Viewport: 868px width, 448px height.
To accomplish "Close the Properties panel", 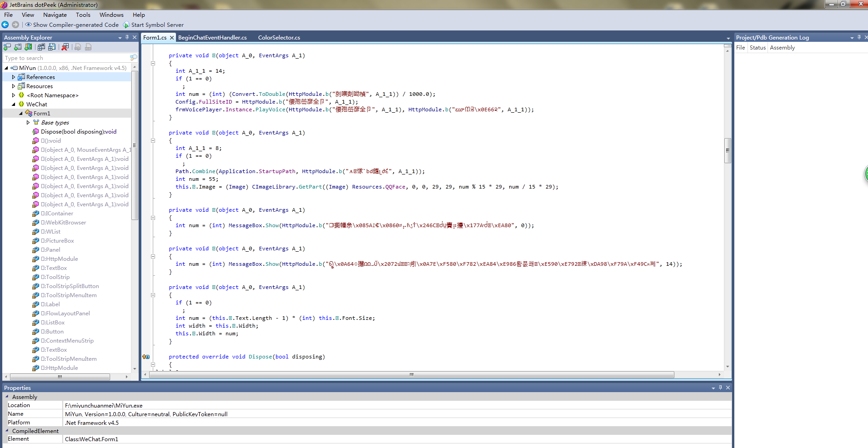I will tap(728, 388).
